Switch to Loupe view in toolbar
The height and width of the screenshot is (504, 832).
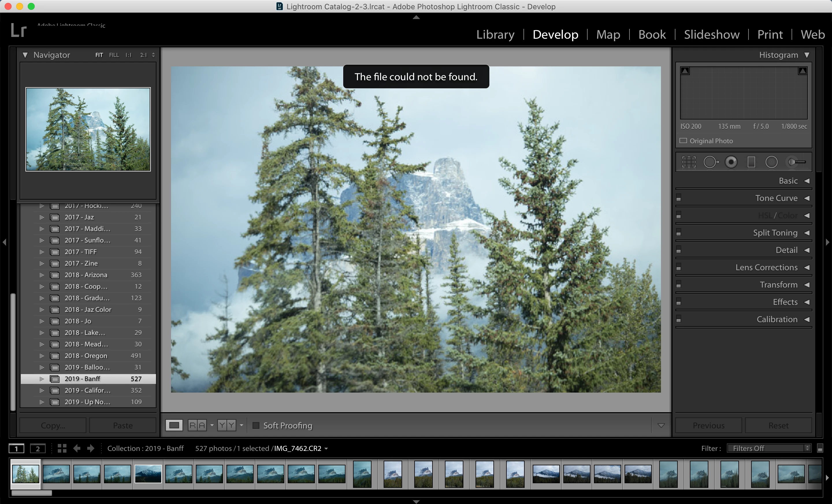click(x=174, y=425)
